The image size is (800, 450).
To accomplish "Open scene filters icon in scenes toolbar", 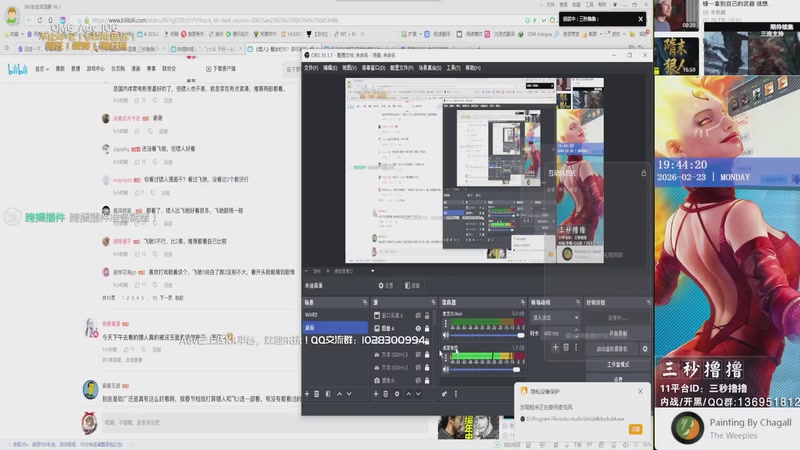I will [x=328, y=394].
